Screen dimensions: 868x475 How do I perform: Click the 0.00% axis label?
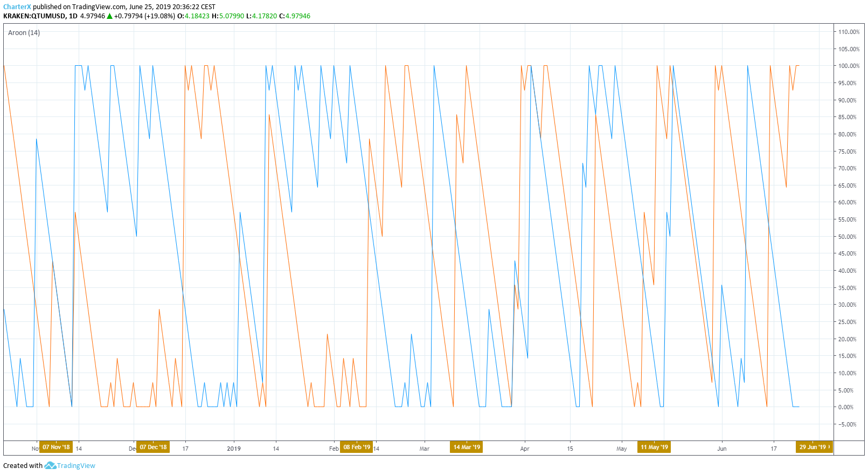click(846, 407)
